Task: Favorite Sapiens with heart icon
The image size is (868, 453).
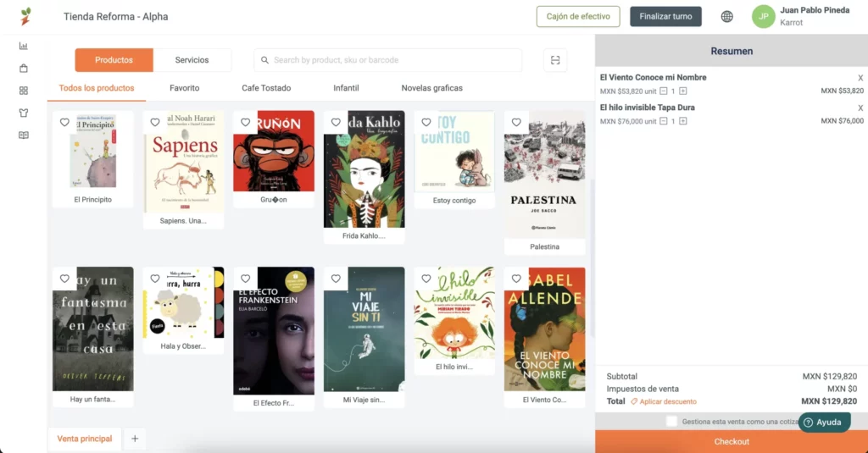Action: pos(155,122)
